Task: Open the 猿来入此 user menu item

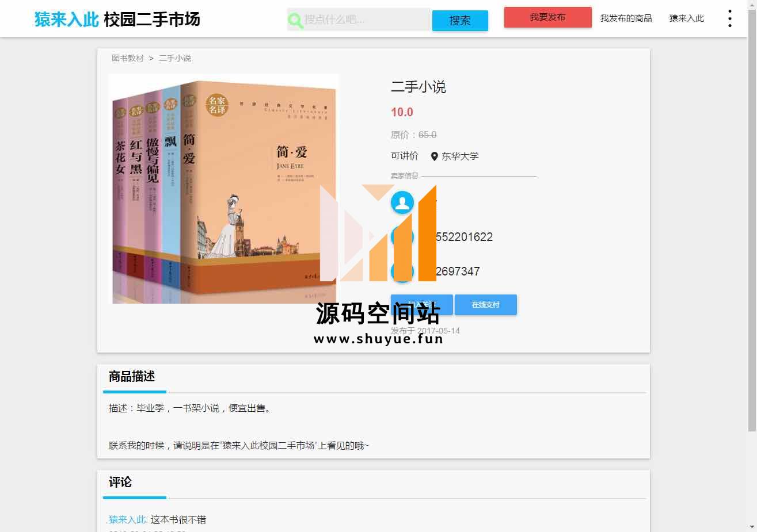Action: [686, 18]
